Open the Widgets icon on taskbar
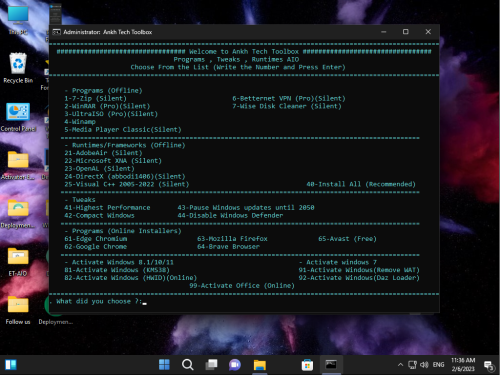Screen dimensions: 500x375 [x=11, y=365]
